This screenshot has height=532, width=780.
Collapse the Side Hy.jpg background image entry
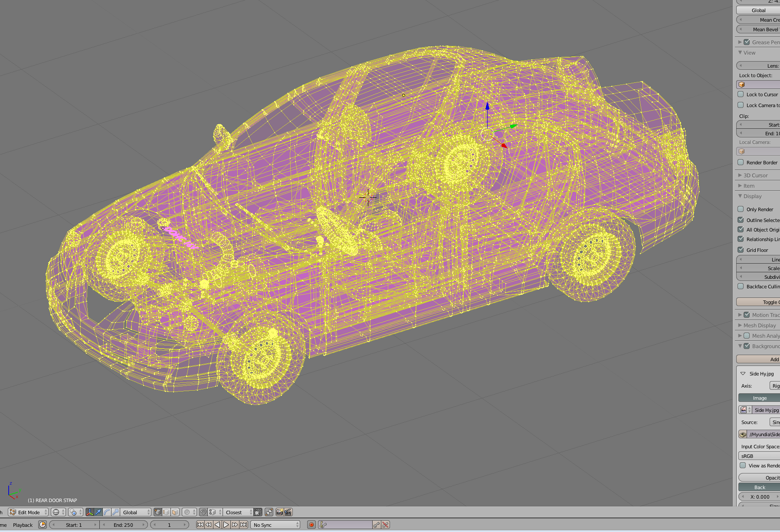pos(743,373)
